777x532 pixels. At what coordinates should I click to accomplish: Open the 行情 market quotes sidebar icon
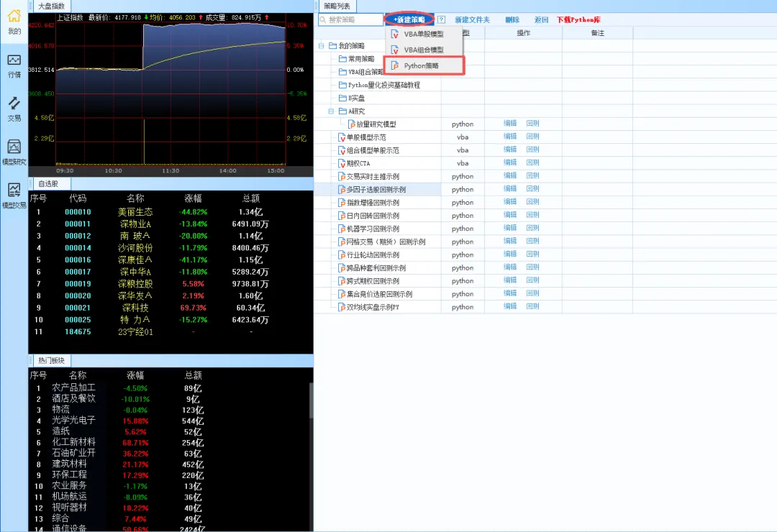[x=14, y=66]
